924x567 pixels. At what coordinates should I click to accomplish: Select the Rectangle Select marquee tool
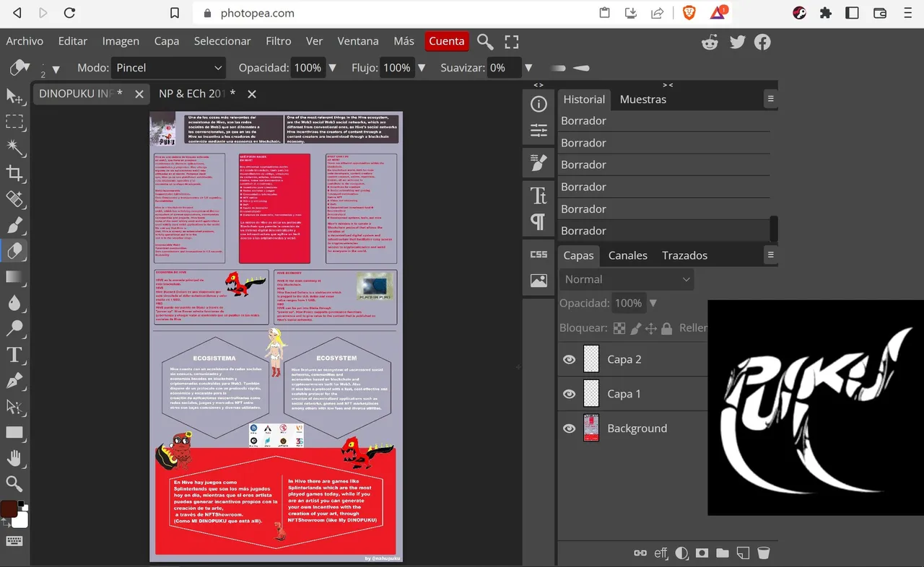14,121
